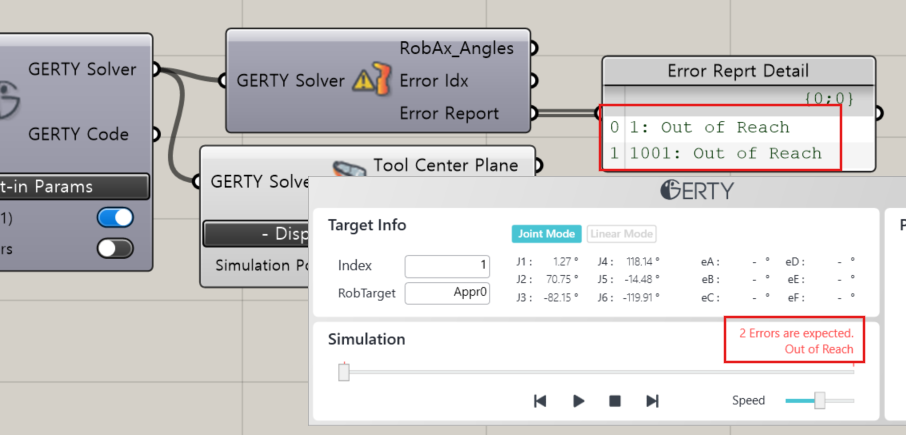Expand the Display section bar
This screenshot has height=435, width=906.
pyautogui.click(x=257, y=233)
